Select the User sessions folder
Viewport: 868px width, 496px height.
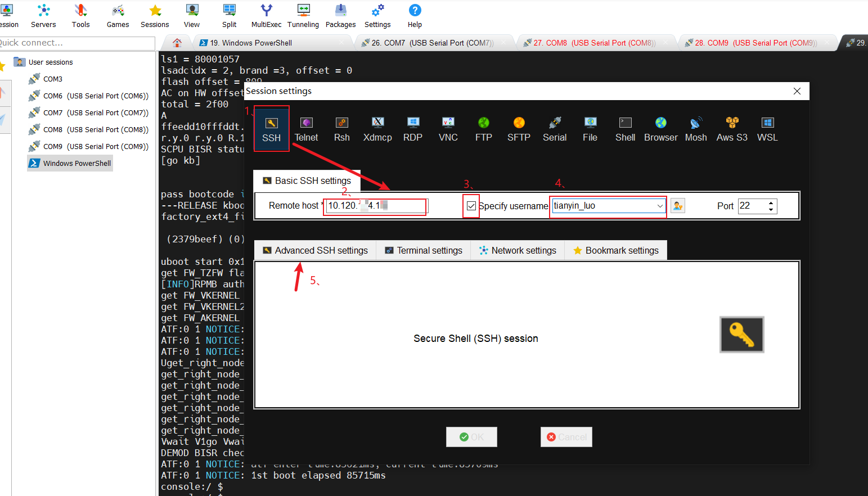(x=44, y=62)
